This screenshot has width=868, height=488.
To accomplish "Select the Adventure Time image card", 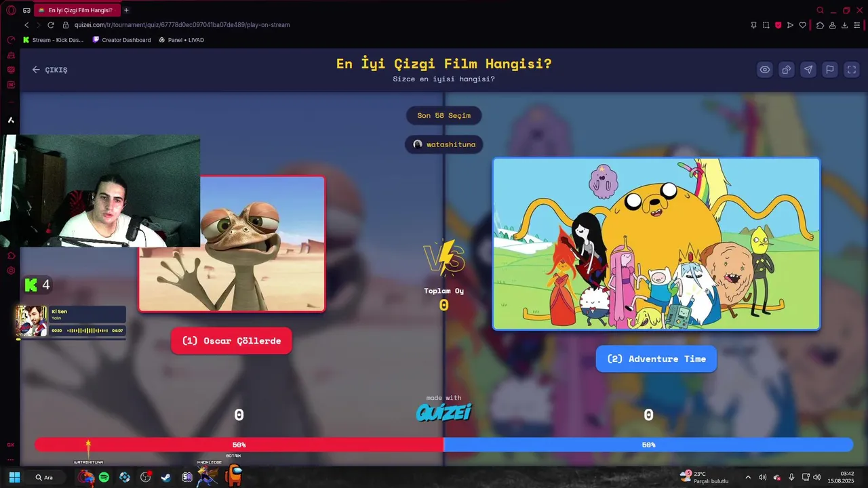I will tap(656, 244).
